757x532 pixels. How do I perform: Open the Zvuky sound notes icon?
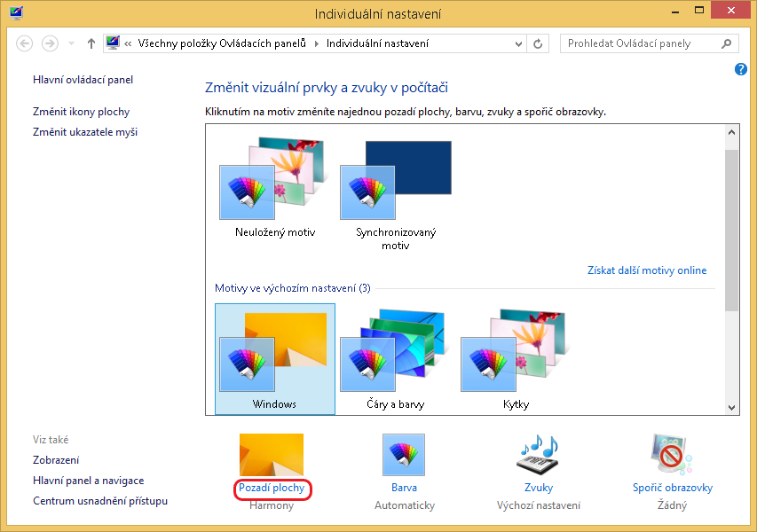point(538,455)
